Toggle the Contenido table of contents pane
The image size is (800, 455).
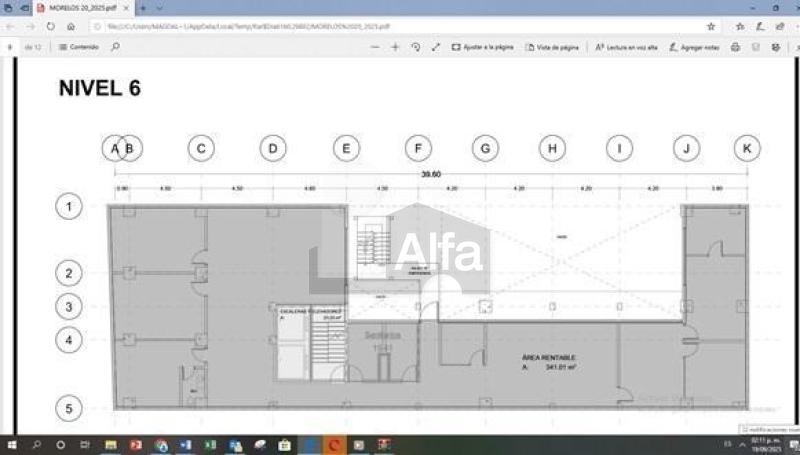click(79, 47)
